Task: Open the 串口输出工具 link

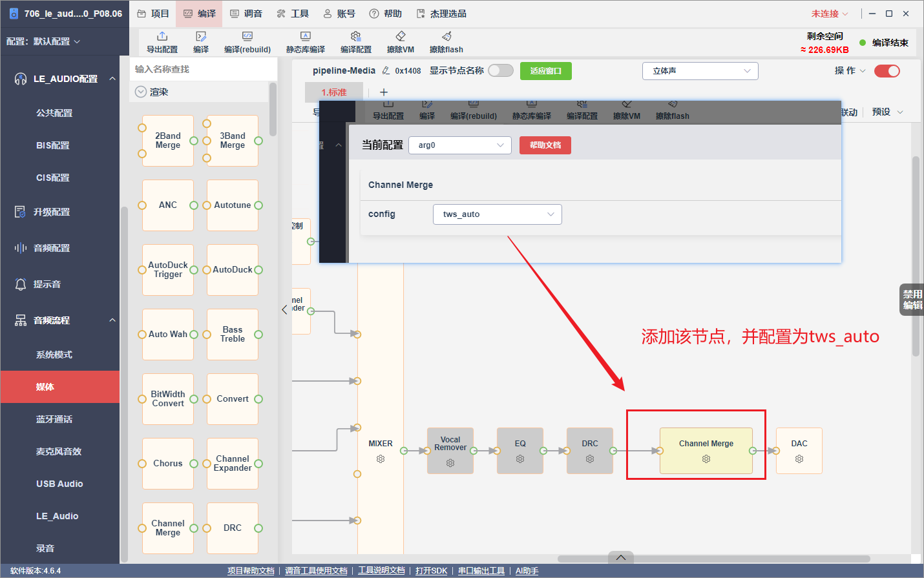Action: [481, 571]
